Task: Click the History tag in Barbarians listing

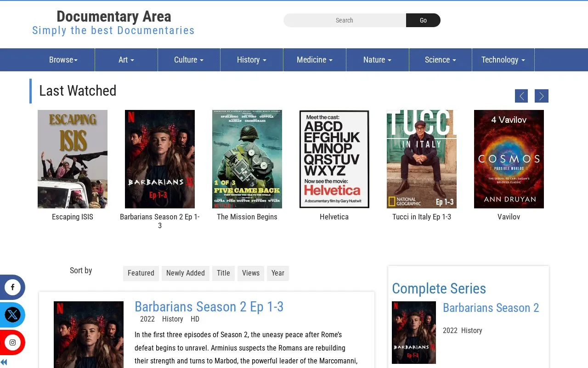Action: click(173, 319)
